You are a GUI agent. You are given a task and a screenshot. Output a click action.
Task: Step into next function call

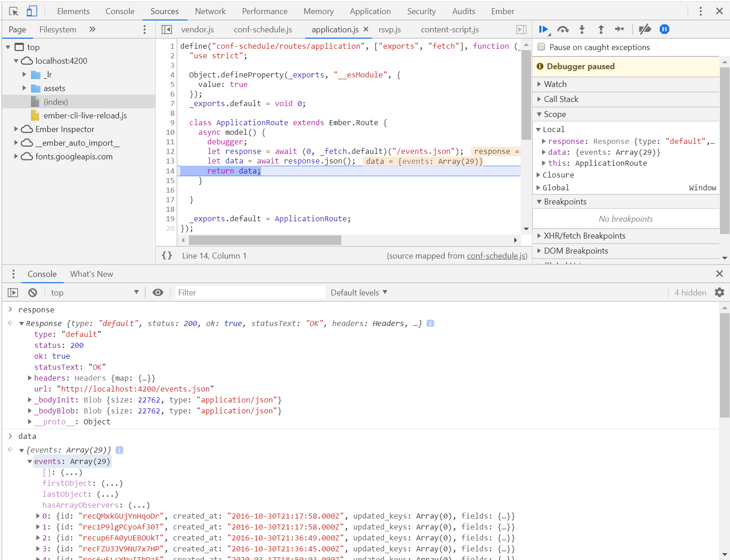pyautogui.click(x=582, y=30)
